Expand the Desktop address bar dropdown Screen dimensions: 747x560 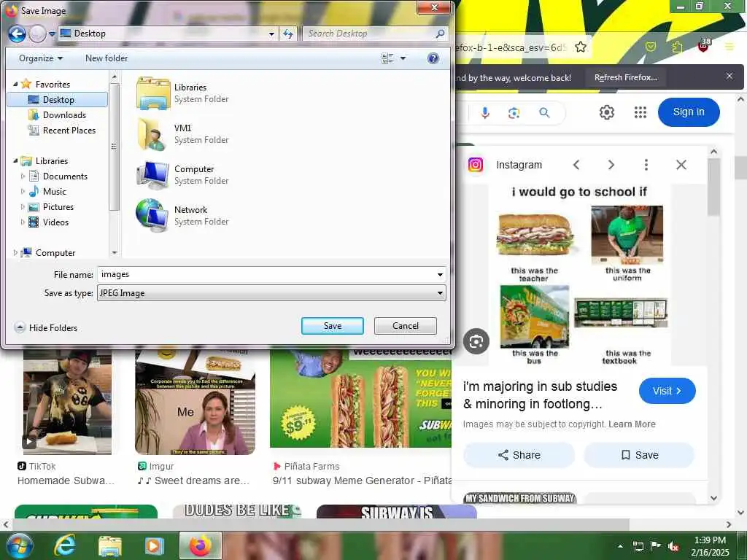tap(271, 34)
